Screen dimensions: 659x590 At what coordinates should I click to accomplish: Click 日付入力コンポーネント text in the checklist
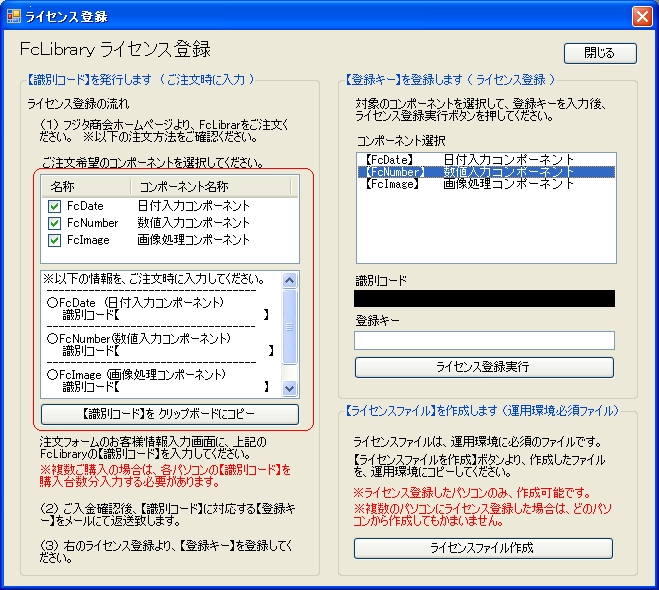194,206
